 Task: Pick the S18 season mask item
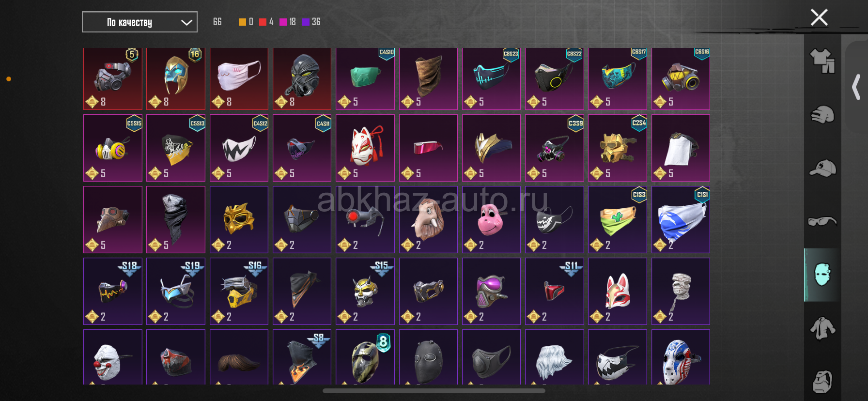point(113,291)
